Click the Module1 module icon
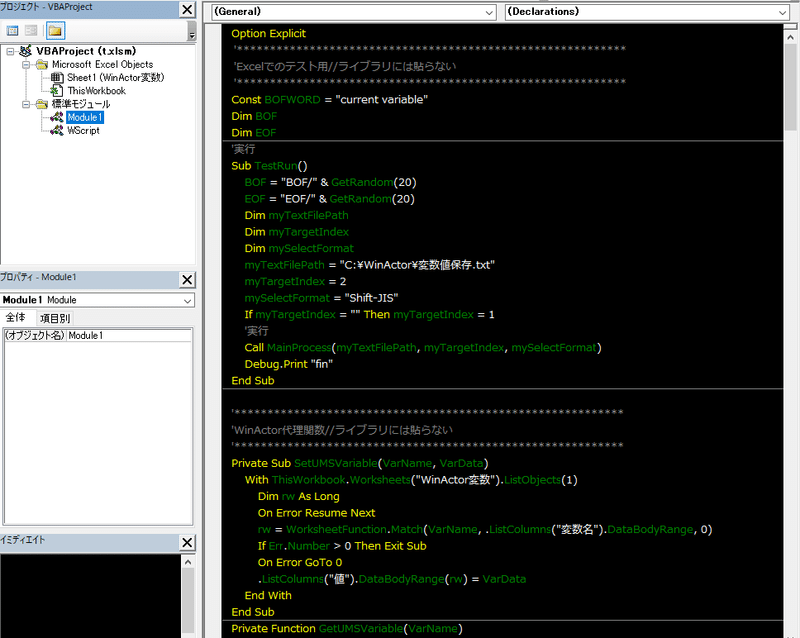800x638 pixels. click(x=59, y=117)
